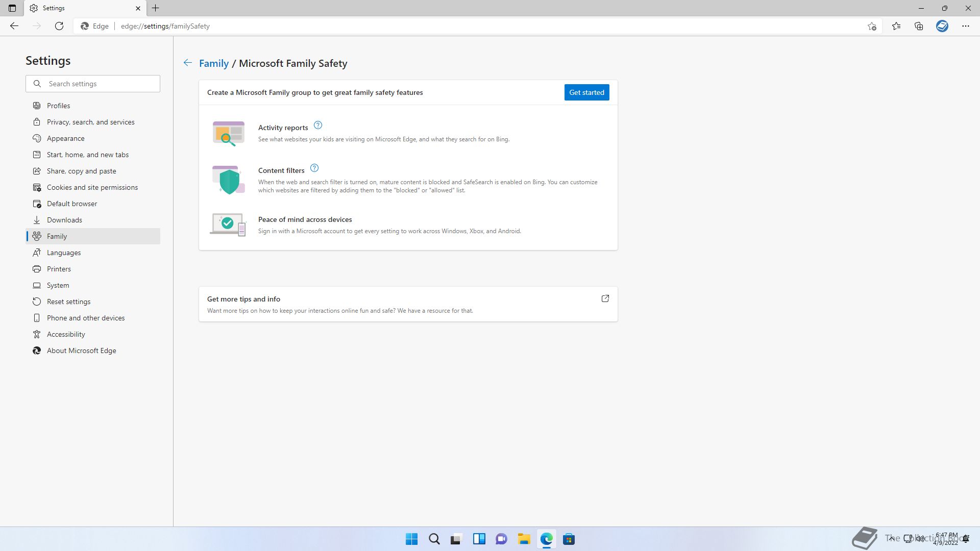Launch Chat app from taskbar
This screenshot has width=980, height=551.
click(x=501, y=539)
